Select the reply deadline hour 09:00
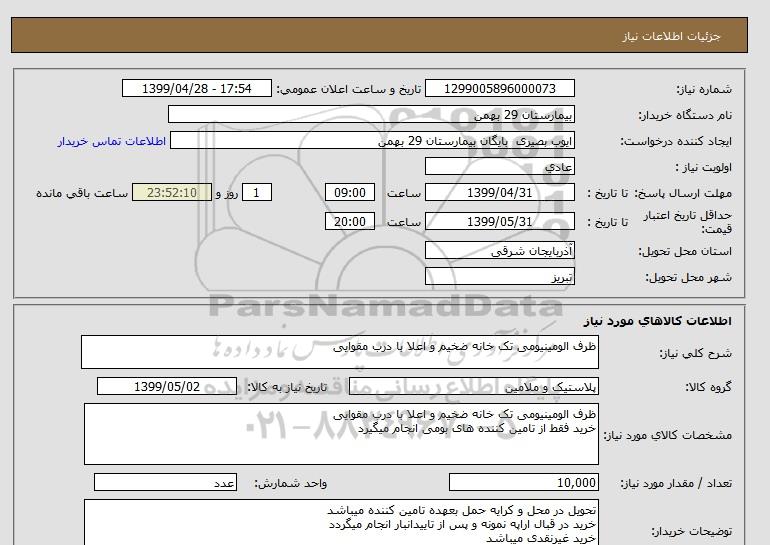770x545 pixels. (350, 192)
